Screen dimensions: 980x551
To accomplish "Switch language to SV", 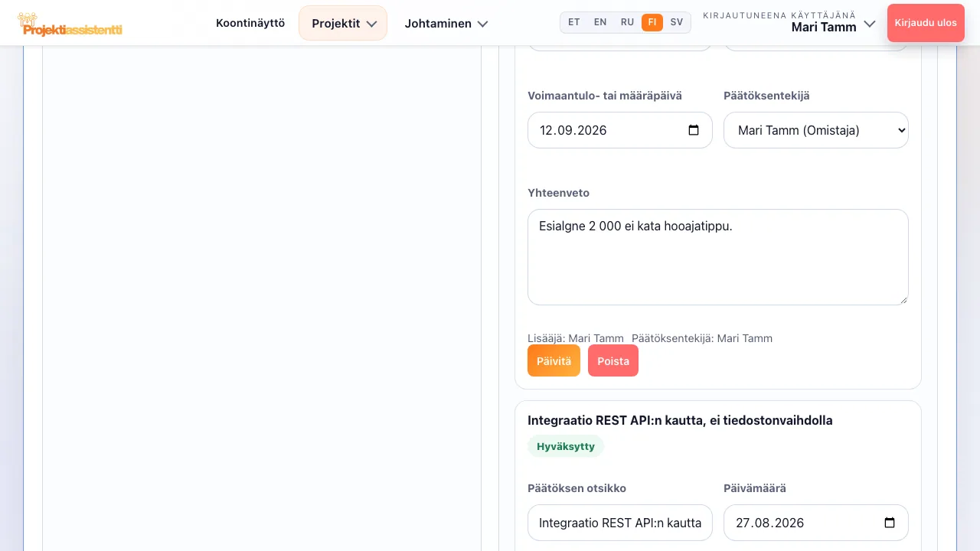I will (x=677, y=22).
